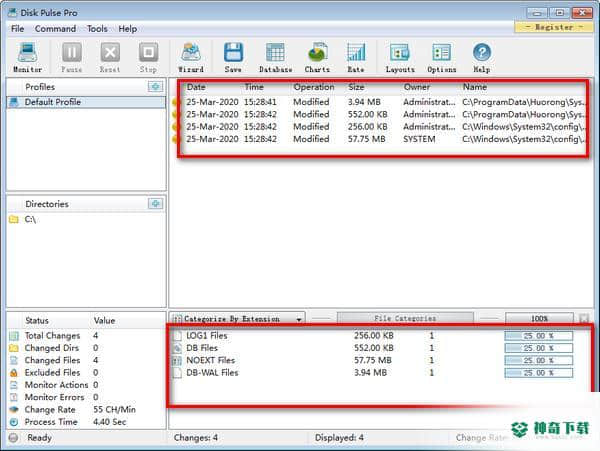Select the 256.00 KB modified change row
Viewport: 600px width, 451px height.
(x=379, y=127)
